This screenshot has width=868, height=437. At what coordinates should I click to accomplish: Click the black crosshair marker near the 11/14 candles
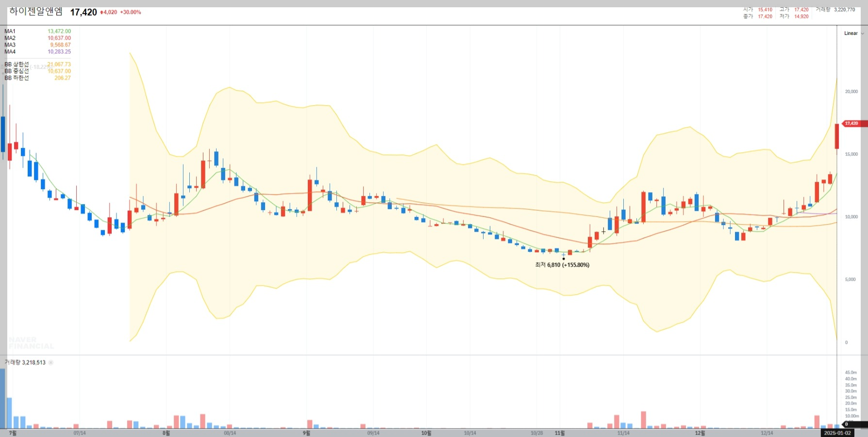[x=603, y=231]
